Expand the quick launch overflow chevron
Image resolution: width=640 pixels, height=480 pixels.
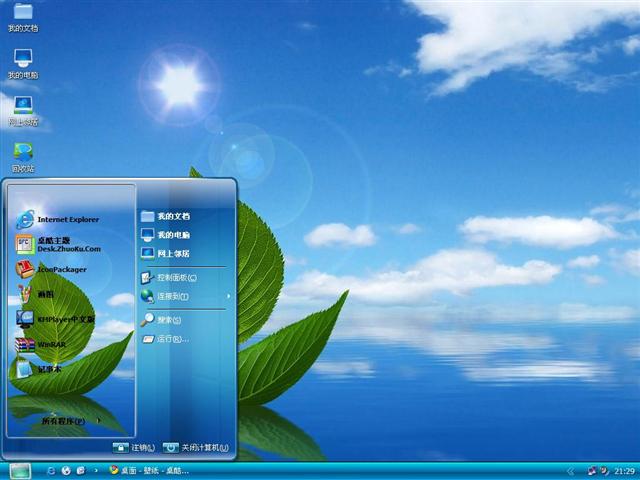[95, 470]
